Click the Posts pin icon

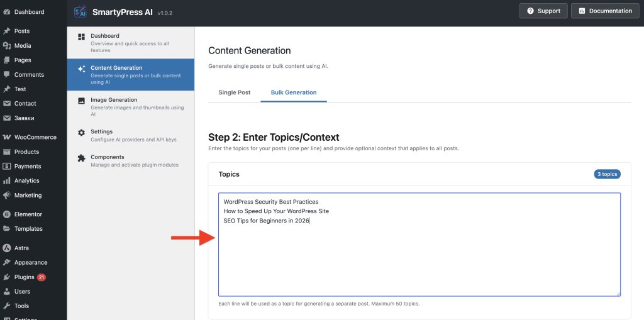point(6,31)
